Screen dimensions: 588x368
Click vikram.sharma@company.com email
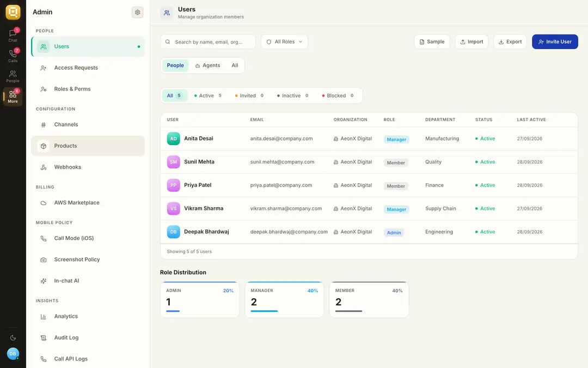click(286, 208)
